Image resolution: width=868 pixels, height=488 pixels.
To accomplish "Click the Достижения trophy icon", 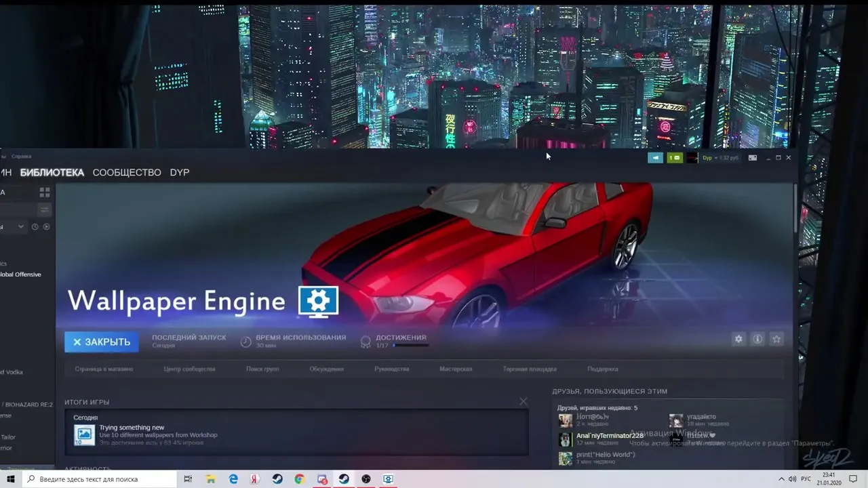I will click(x=366, y=342).
